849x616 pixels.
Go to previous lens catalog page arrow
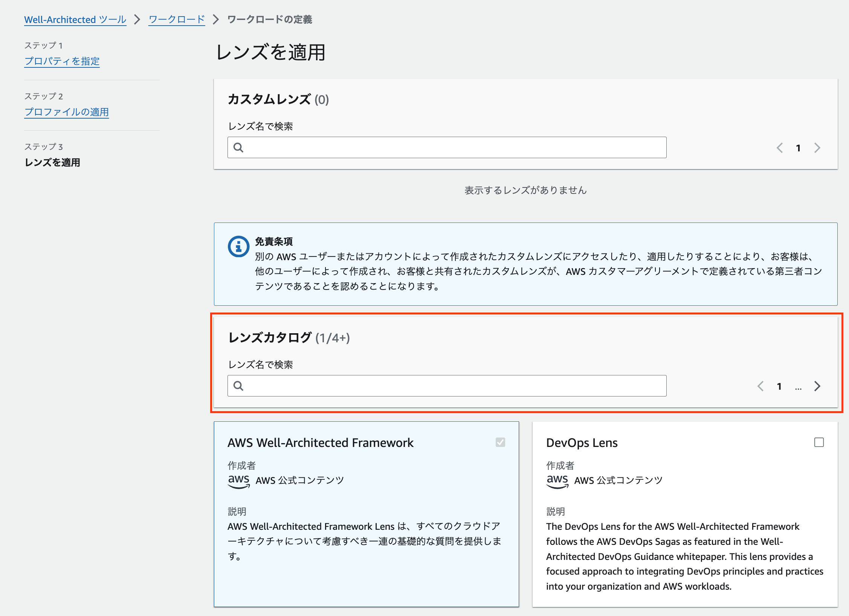pos(760,386)
